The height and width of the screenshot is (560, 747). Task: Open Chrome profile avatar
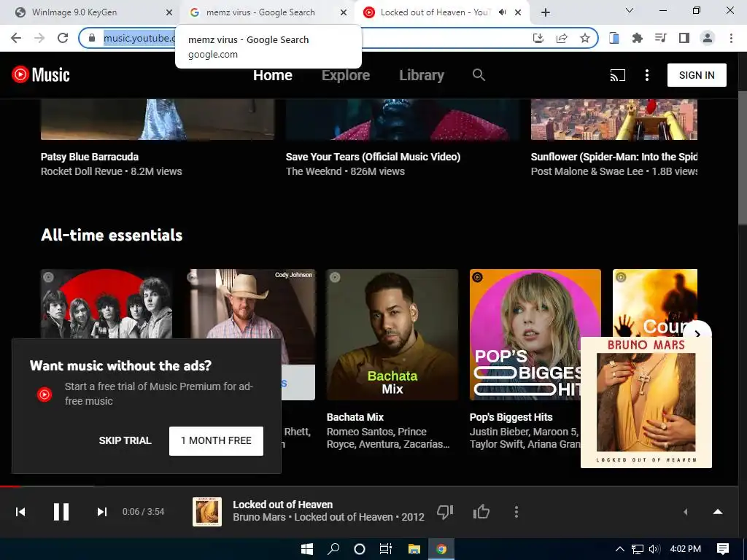point(708,38)
